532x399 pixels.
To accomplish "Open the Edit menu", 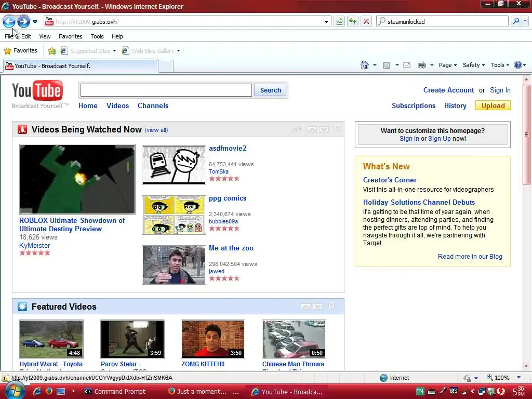I will click(x=26, y=36).
